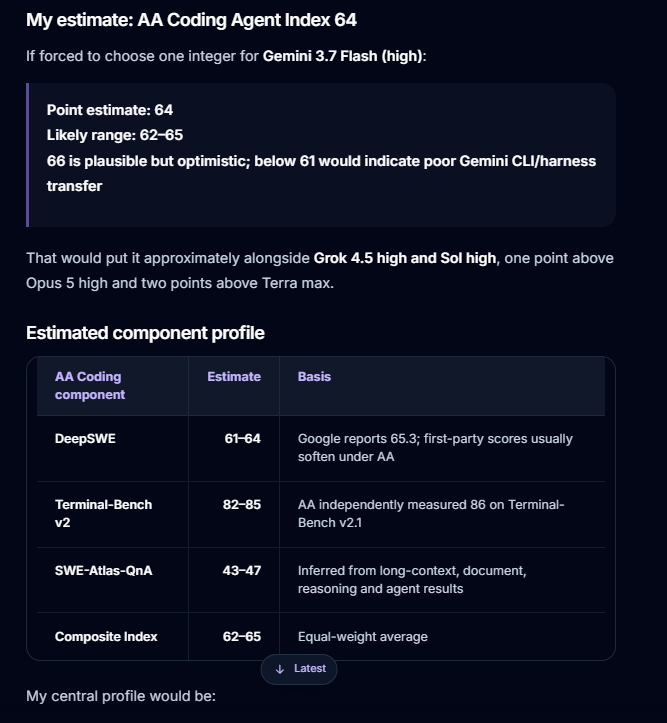
Task: Select the DeepSWE row label
Action: (85, 439)
